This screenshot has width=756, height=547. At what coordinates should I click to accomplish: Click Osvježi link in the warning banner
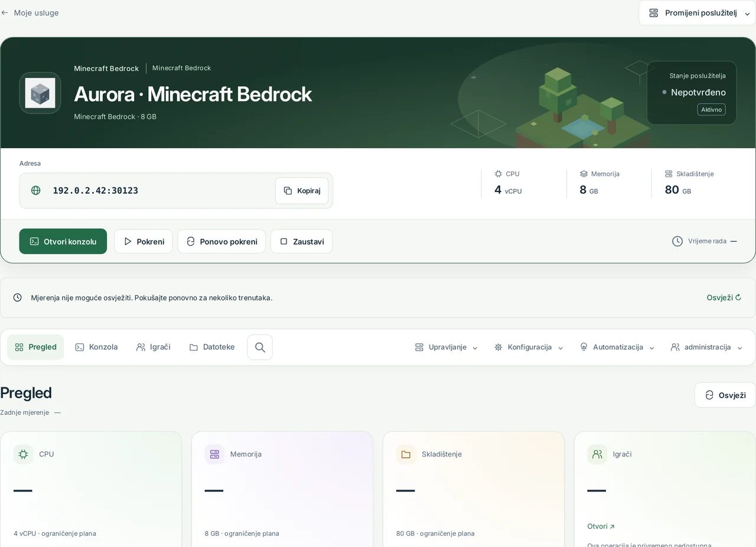(x=724, y=298)
